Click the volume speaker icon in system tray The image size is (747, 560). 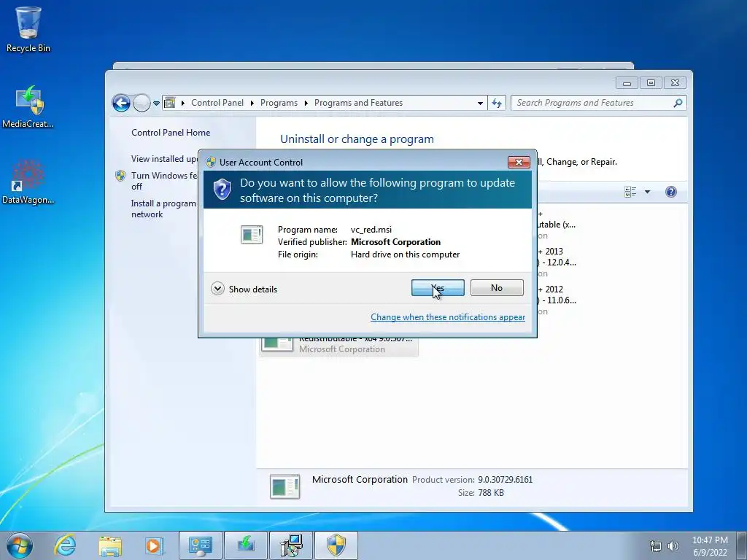(673, 546)
